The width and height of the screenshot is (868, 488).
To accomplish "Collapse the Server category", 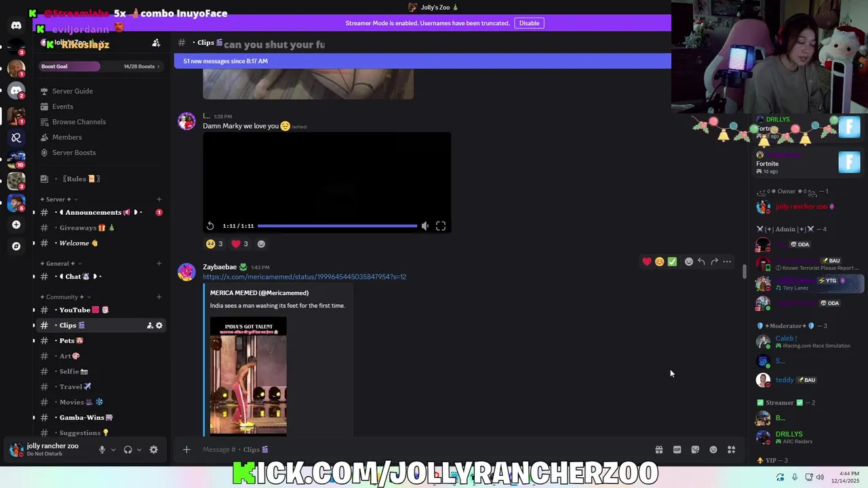I will [x=59, y=199].
